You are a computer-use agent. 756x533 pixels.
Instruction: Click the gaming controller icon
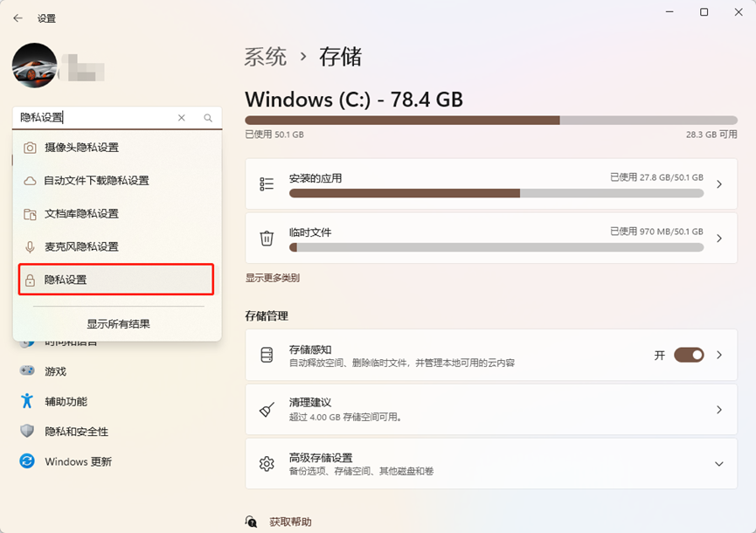27,371
